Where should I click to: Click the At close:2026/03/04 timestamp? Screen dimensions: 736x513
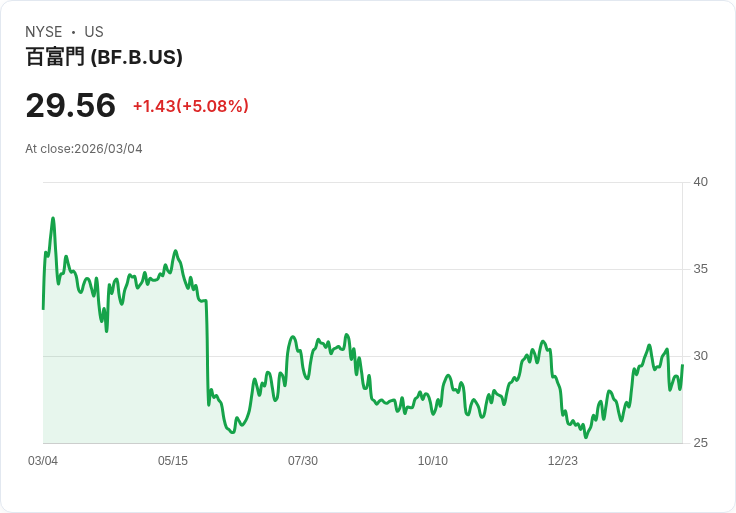(x=84, y=149)
